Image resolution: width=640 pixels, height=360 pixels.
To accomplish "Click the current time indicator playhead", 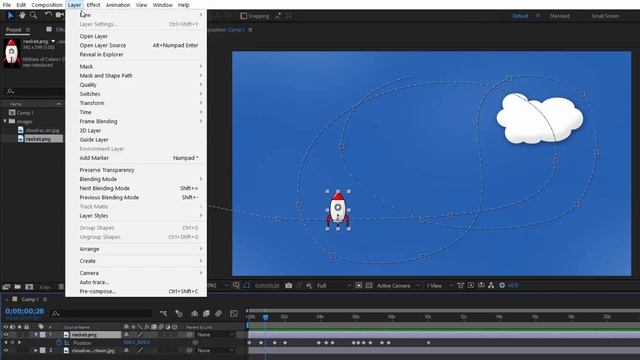I will coord(265,317).
